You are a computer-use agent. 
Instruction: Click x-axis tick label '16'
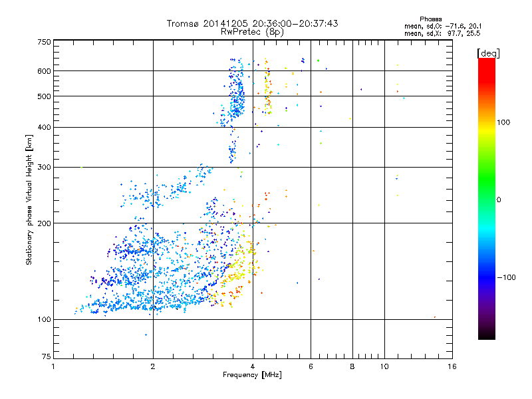click(452, 366)
